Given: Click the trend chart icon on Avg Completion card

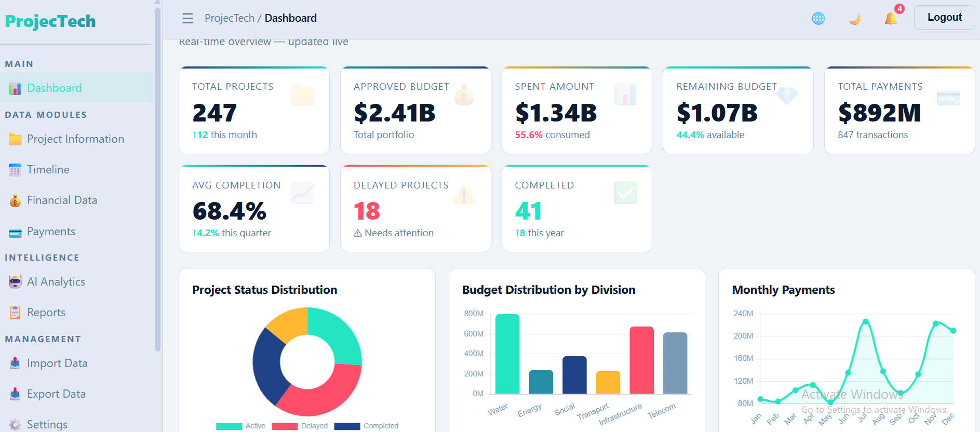Looking at the screenshot, I should pyautogui.click(x=303, y=193).
